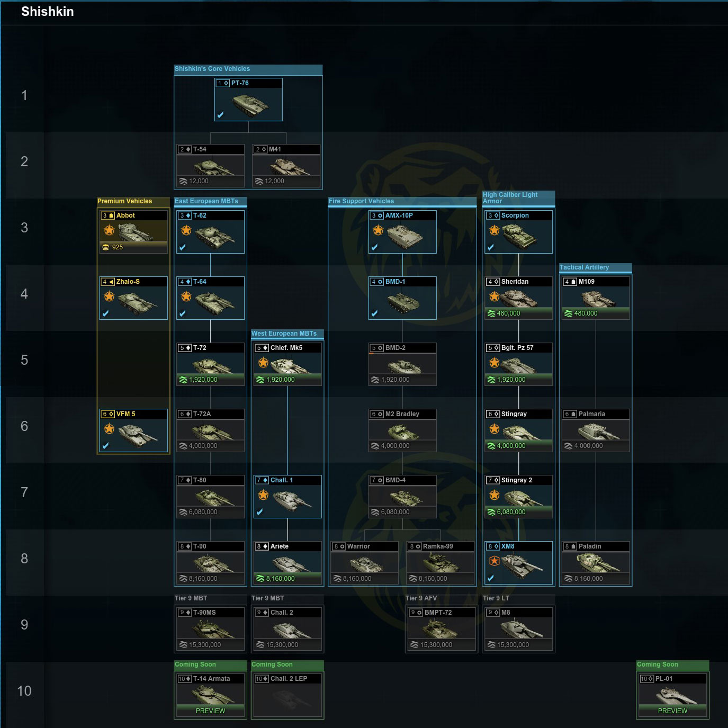Click the T-90 tank image
The height and width of the screenshot is (728, 728).
coord(214,564)
